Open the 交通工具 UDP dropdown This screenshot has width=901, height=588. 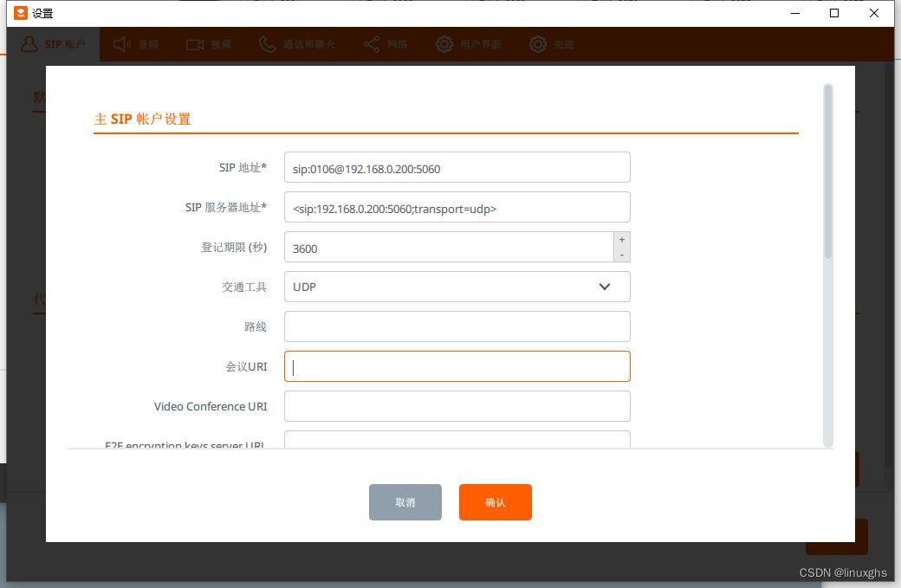(457, 287)
